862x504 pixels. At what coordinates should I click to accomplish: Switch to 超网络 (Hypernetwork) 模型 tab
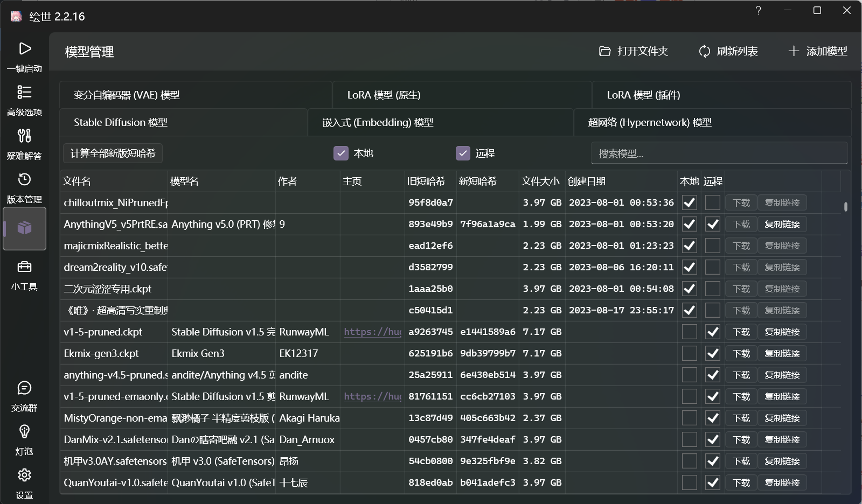[x=713, y=122]
